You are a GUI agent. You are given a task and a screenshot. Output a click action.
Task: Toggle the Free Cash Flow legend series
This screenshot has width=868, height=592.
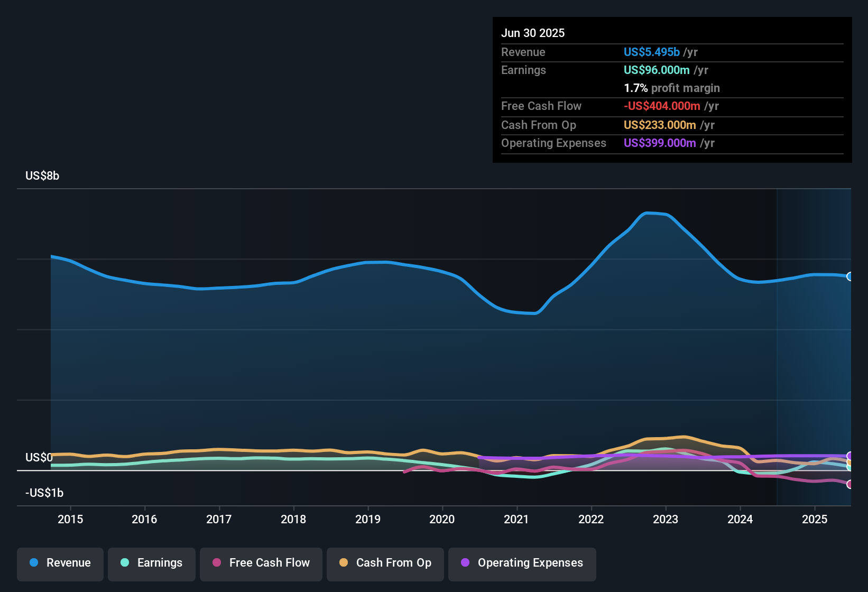(261, 563)
